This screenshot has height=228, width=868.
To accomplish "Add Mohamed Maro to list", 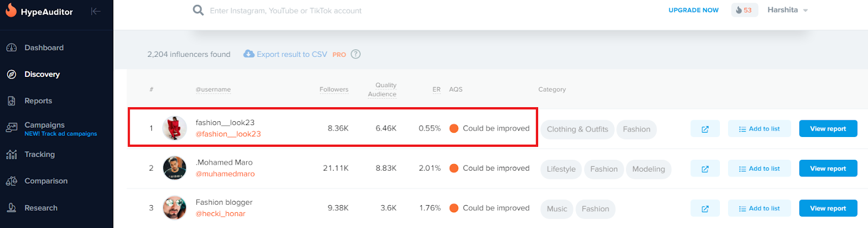I will coord(759,168).
